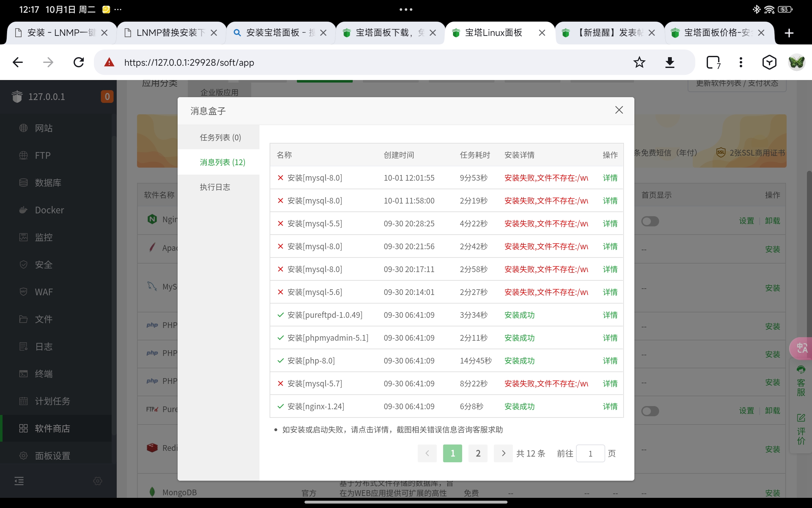Click the 计划任务 calendar icon in sidebar
The height and width of the screenshot is (508, 812).
pyautogui.click(x=23, y=401)
